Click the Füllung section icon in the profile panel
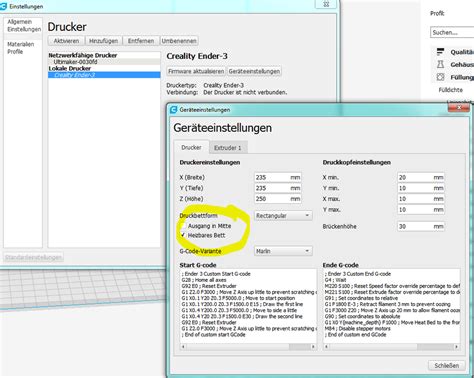 pyautogui.click(x=440, y=77)
